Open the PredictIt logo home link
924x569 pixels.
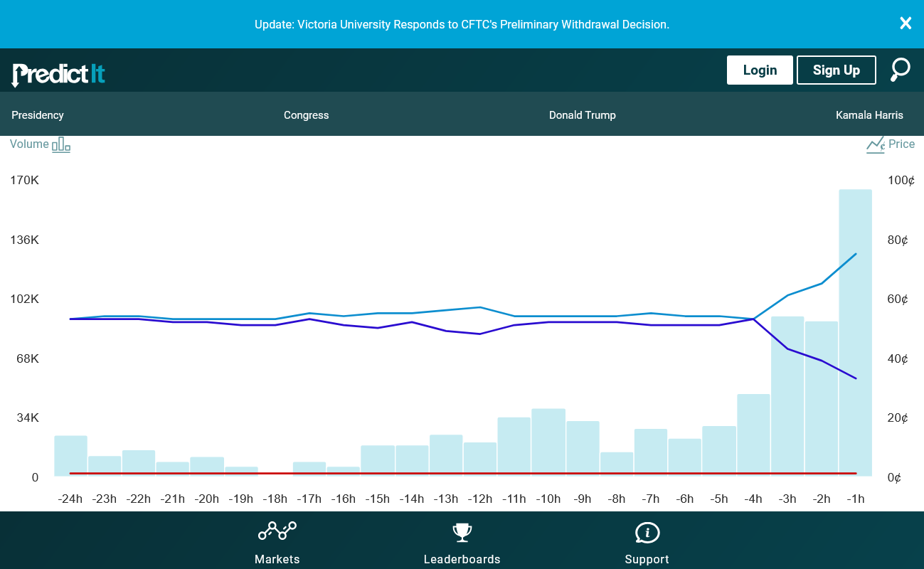click(x=58, y=74)
